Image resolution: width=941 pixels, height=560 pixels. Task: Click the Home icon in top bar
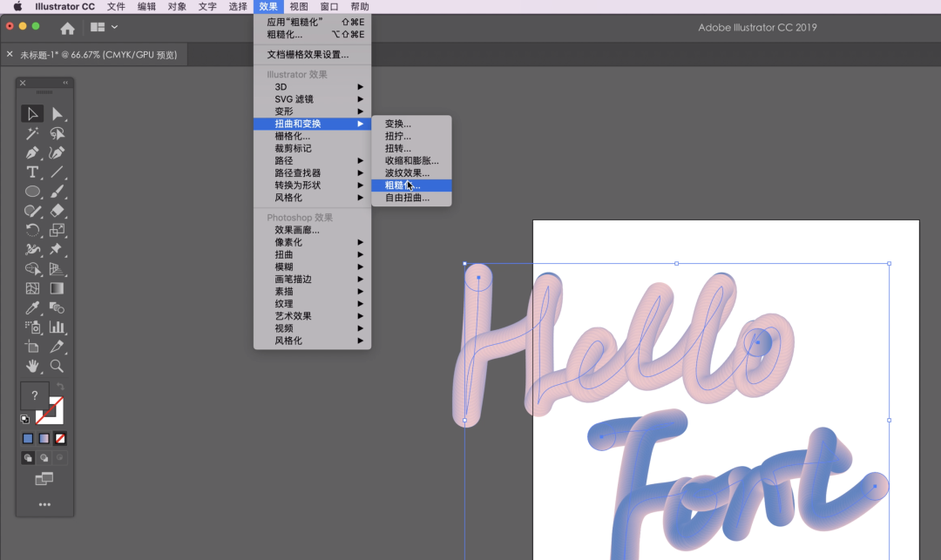(67, 28)
